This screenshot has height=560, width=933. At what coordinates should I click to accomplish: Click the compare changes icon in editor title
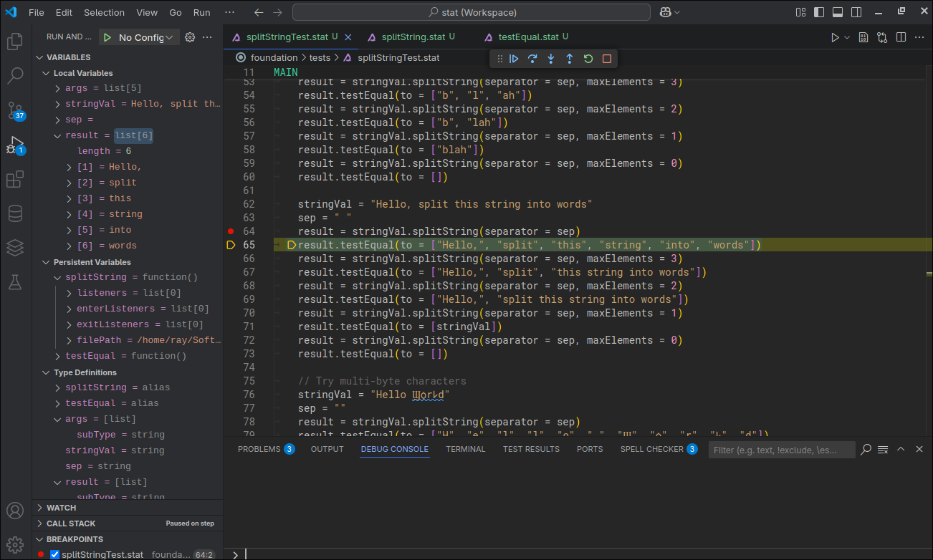882,37
